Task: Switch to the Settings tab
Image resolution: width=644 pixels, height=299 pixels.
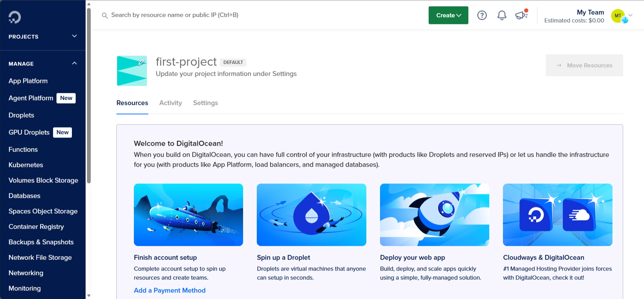Action: 205,103
